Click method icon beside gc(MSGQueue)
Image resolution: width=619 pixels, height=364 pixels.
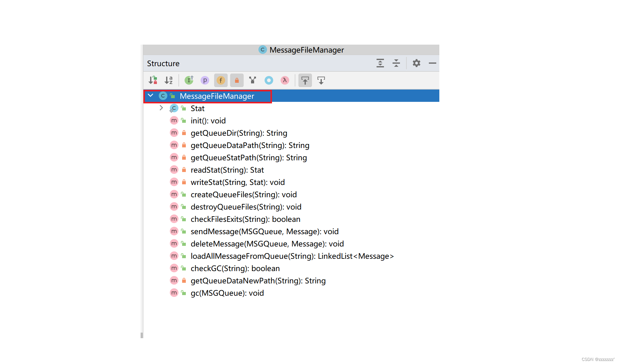click(x=174, y=293)
